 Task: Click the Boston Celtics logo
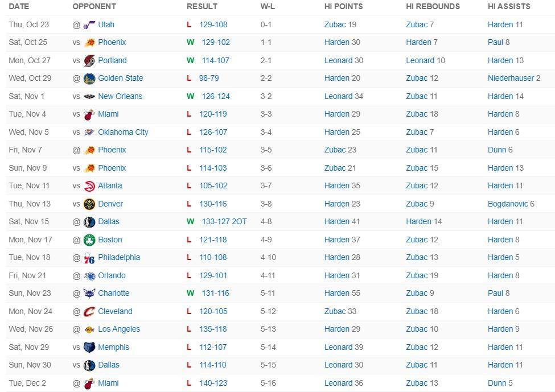coord(89,240)
